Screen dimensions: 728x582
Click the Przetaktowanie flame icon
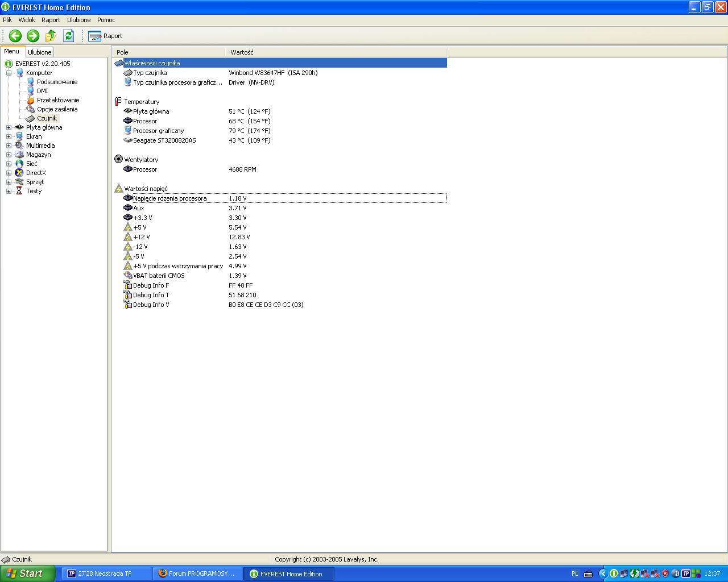point(31,100)
